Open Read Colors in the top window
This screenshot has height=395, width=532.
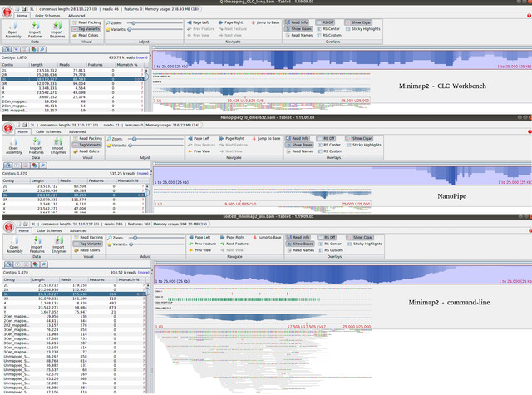(x=86, y=35)
